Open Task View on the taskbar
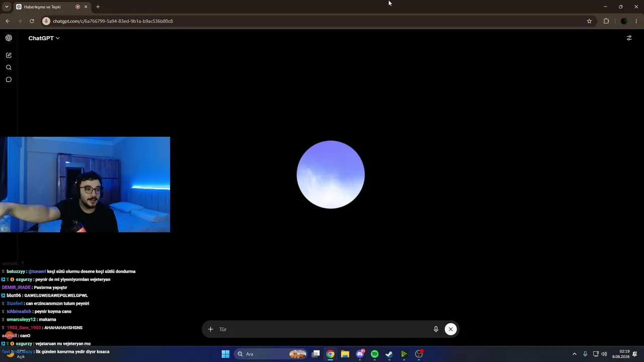 [x=315, y=354]
